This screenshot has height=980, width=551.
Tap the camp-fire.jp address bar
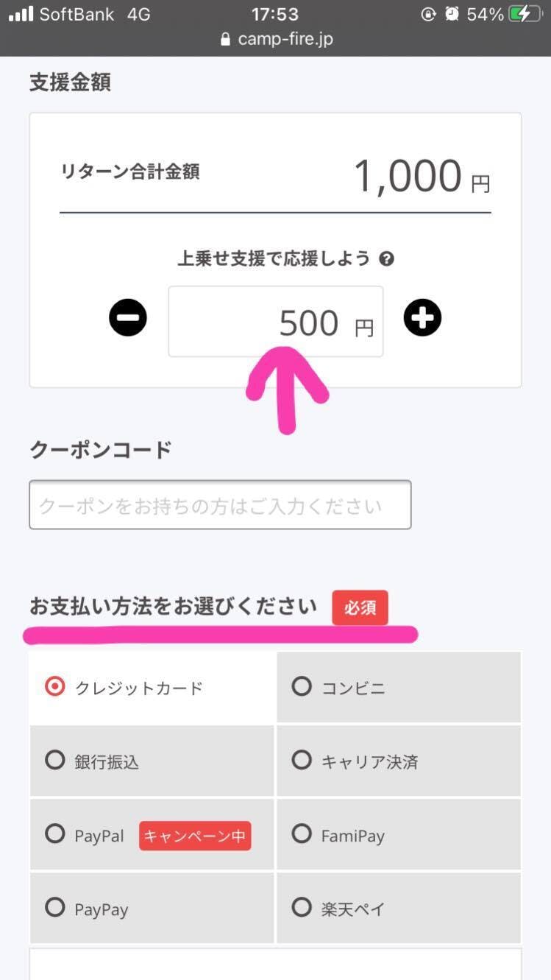point(285,39)
